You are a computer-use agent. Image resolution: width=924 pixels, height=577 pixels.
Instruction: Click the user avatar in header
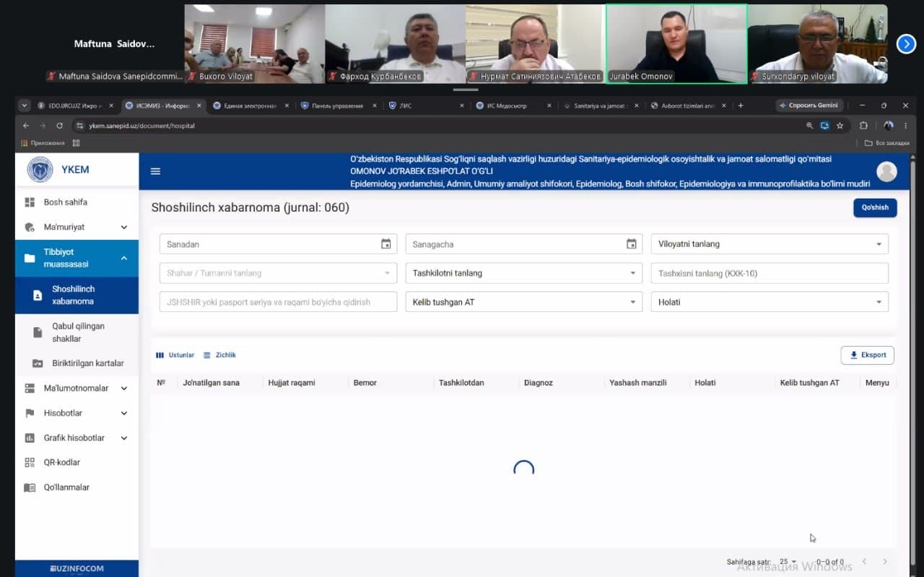point(886,172)
